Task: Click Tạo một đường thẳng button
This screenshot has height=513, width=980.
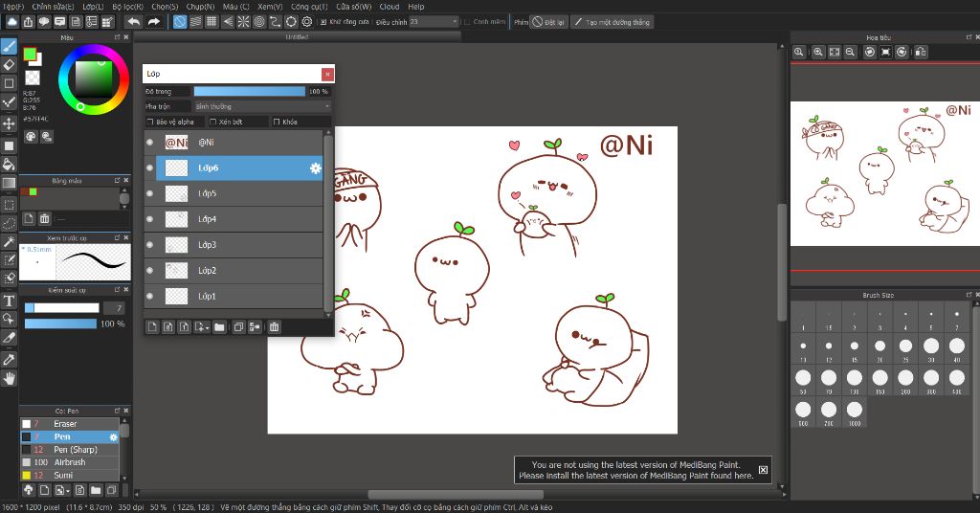Action: [612, 22]
